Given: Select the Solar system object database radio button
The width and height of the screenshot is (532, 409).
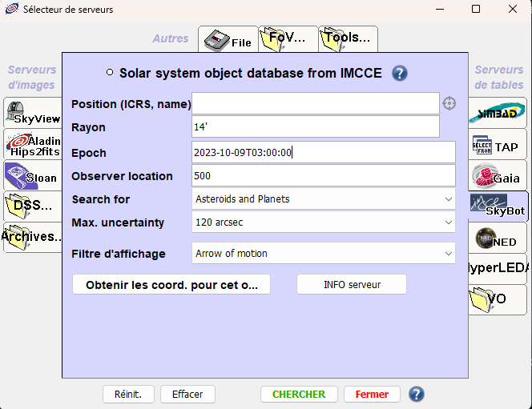Looking at the screenshot, I should click(x=110, y=73).
